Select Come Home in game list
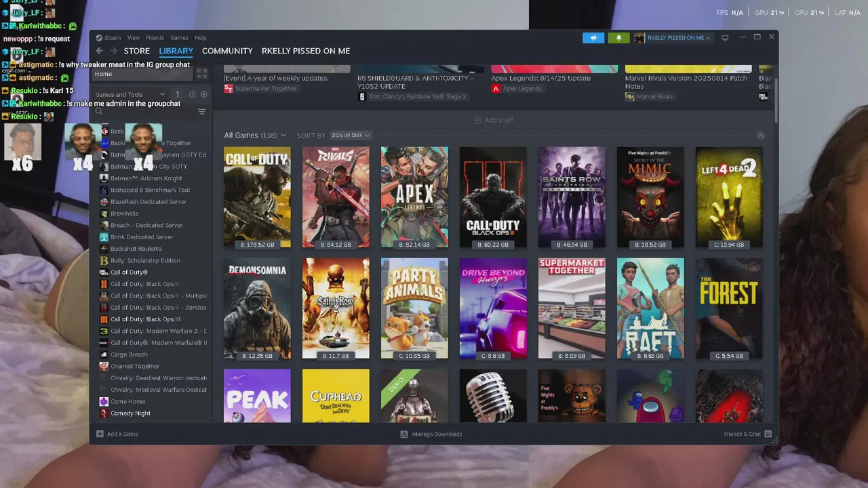Screen dimensions: 868x488 (127, 401)
